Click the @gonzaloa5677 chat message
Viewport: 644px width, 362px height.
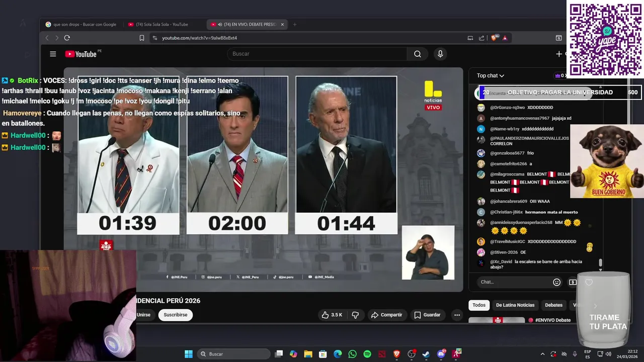[531, 153]
